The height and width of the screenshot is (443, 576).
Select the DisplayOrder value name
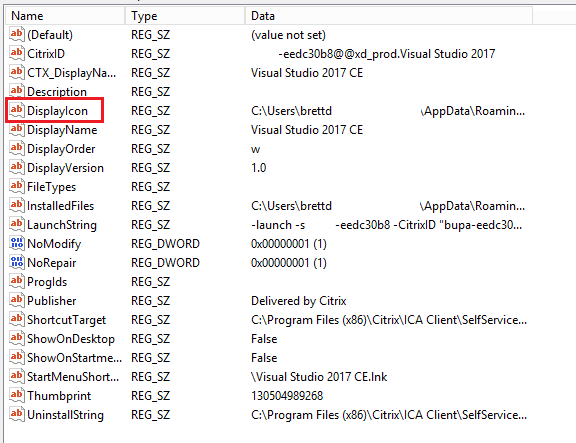tap(61, 149)
